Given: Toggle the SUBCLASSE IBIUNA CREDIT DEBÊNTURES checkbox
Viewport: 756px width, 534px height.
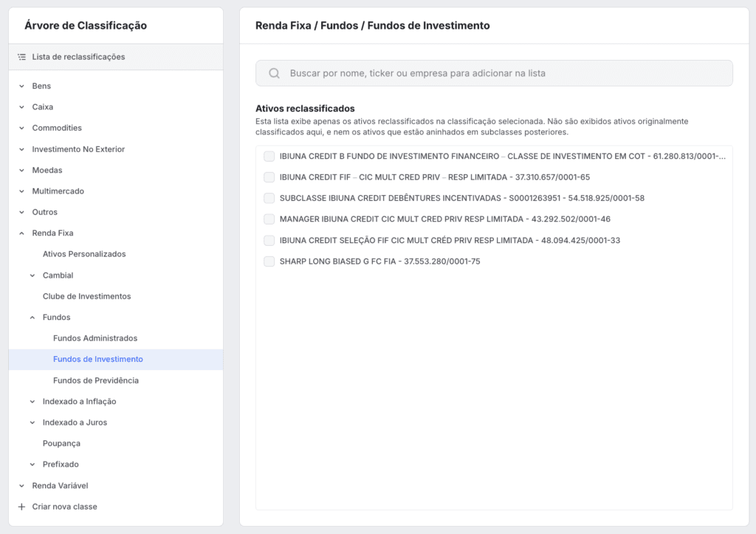Looking at the screenshot, I should (269, 198).
